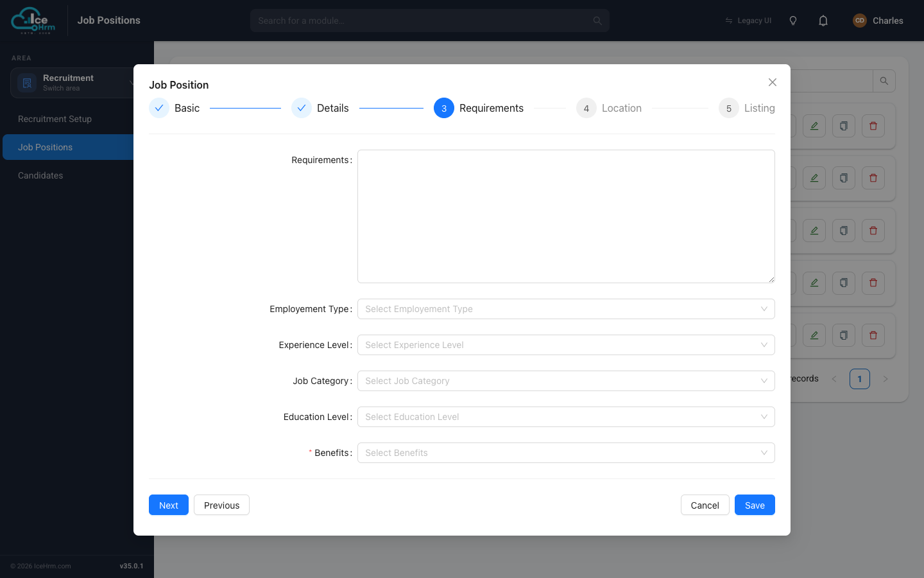
Task: Click delete icon in third table row
Action: pyautogui.click(x=873, y=231)
